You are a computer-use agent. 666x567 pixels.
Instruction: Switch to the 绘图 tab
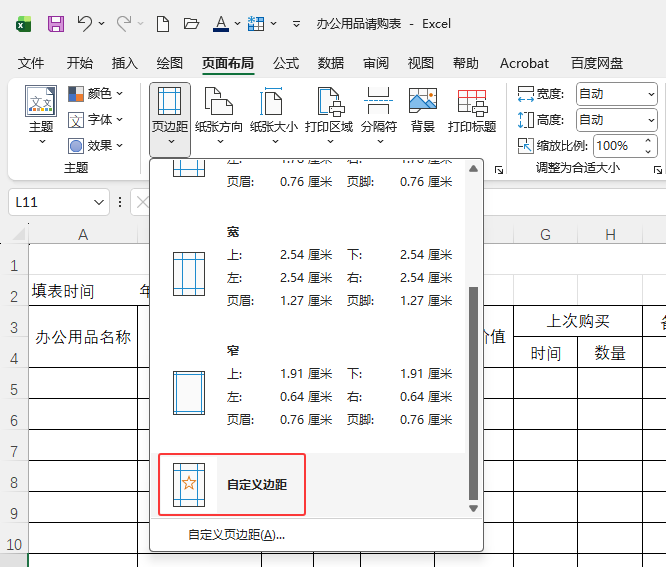pos(169,63)
